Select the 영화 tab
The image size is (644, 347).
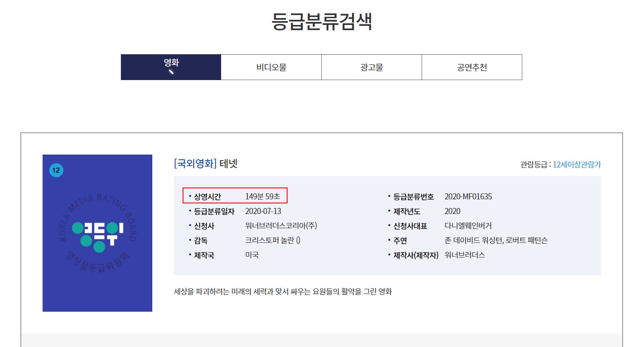pyautogui.click(x=171, y=67)
